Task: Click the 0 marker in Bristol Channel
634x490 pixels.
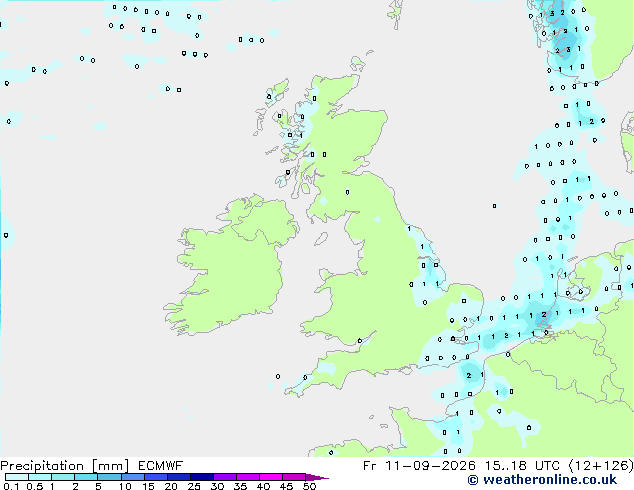Action: tap(360, 341)
